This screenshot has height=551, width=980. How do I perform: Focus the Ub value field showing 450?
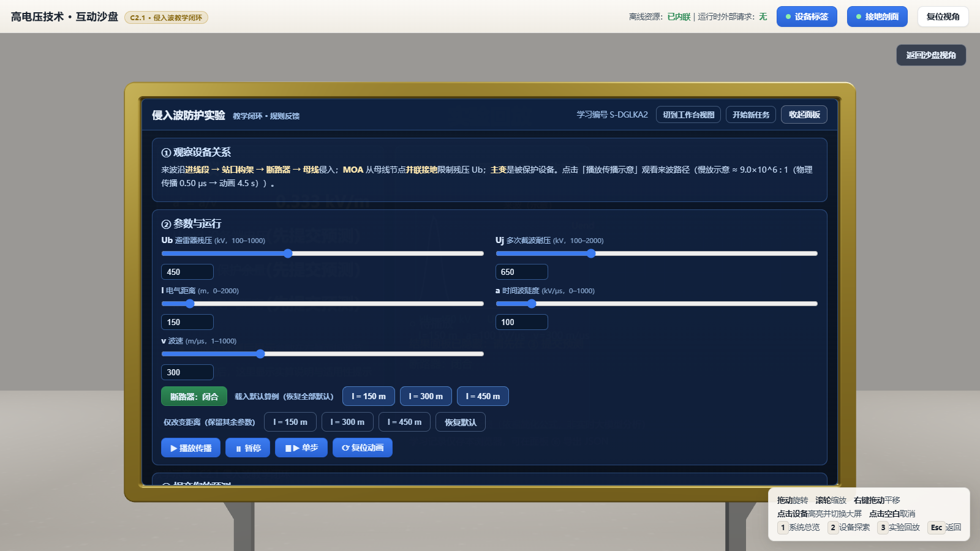point(187,272)
